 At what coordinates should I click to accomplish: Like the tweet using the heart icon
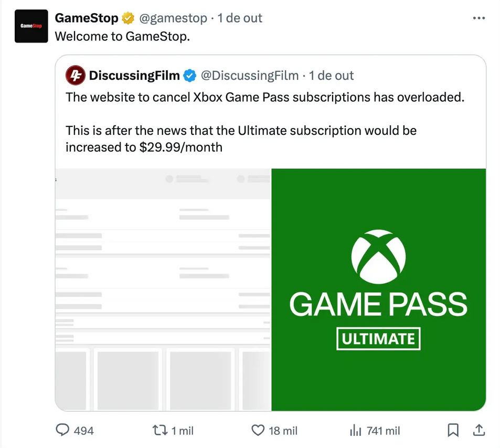[x=257, y=430]
